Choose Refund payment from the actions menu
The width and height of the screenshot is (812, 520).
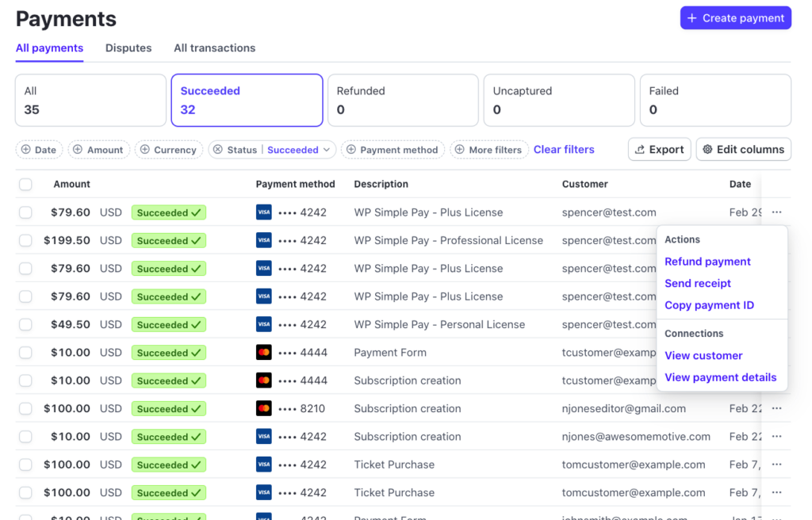707,262
